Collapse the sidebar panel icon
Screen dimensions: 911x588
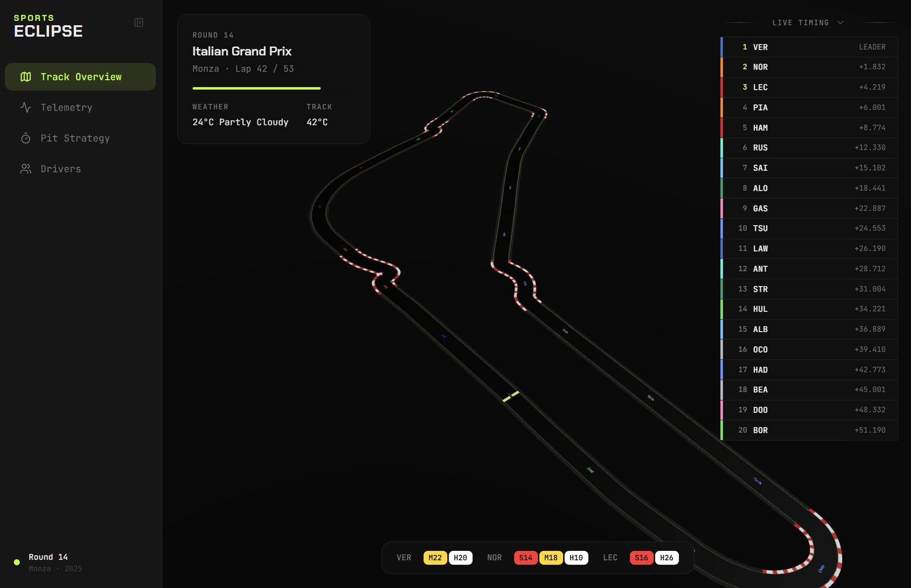point(139,23)
